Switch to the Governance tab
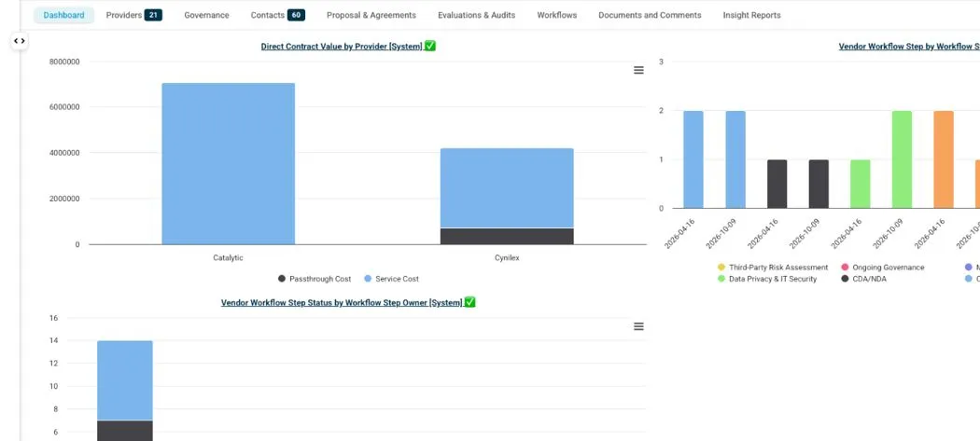Screen dimensions: 980x441 (206, 15)
